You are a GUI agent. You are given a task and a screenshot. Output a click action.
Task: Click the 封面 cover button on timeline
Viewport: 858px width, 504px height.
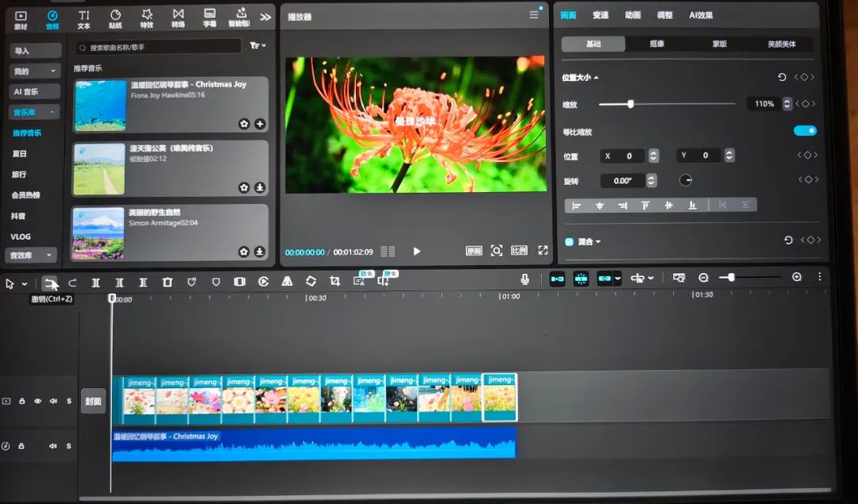(93, 402)
